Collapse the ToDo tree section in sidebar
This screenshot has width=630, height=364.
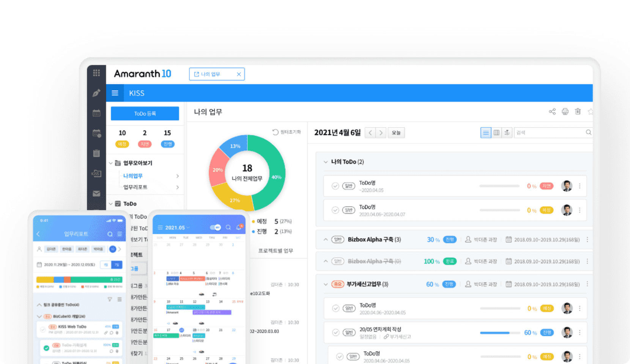[111, 204]
